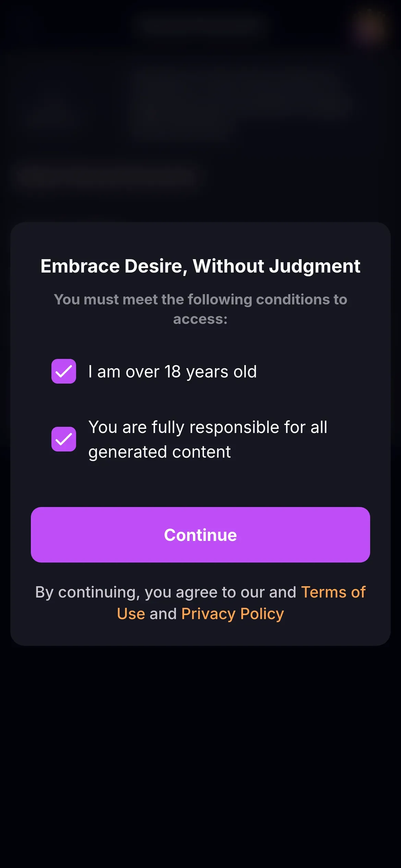Click the "By continuing, you agree" text

pos(165,592)
